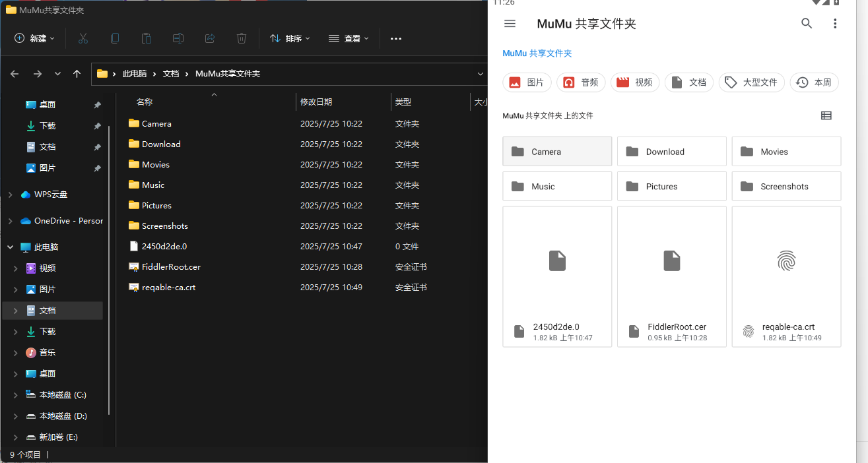
Task: Open the Camera folder tile in MuMu app
Action: tap(557, 152)
